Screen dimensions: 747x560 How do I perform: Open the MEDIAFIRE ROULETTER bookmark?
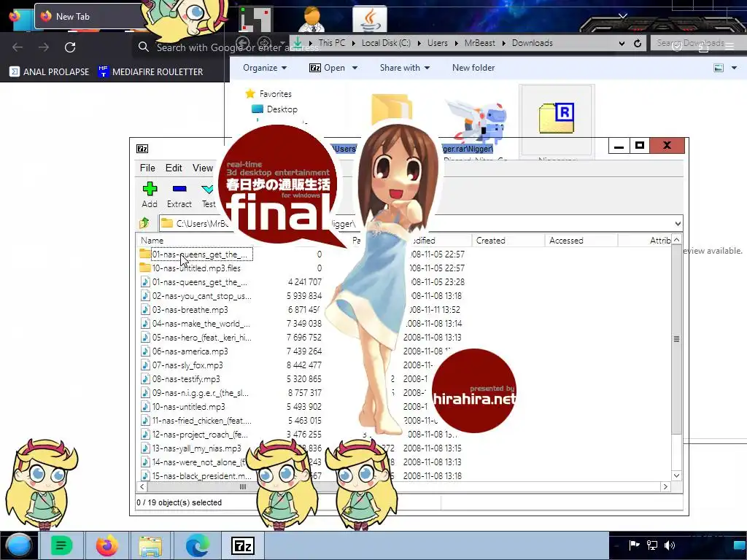150,72
